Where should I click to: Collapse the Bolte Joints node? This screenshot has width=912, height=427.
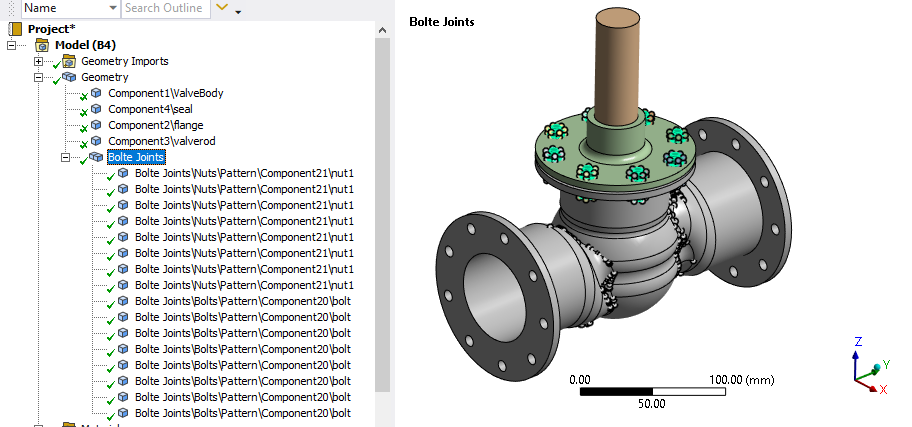pyautogui.click(x=65, y=157)
